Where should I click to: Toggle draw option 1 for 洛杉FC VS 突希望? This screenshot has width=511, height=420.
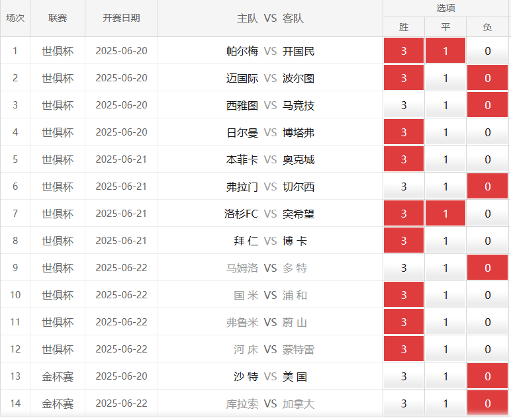point(445,213)
